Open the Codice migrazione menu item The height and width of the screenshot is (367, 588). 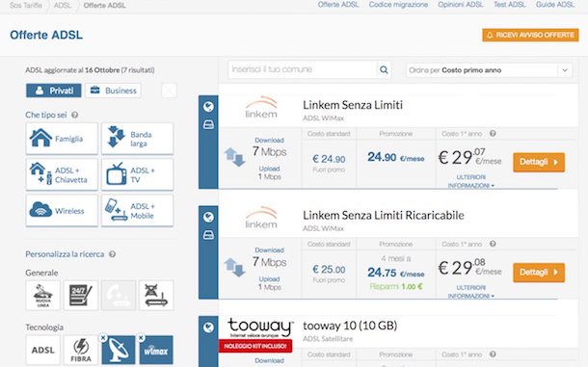point(398,5)
